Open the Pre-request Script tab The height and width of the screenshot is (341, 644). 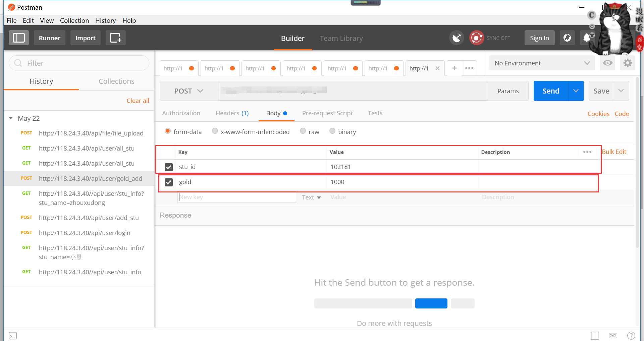327,113
